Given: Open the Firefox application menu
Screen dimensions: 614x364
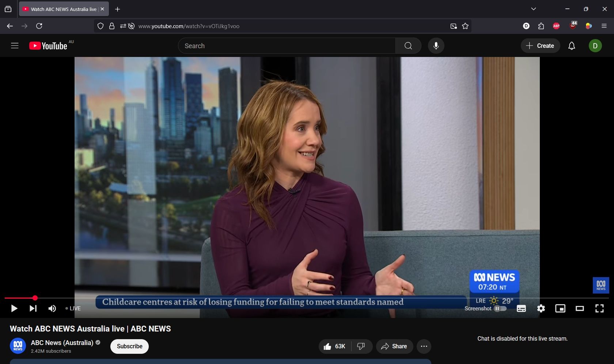Looking at the screenshot, I should (x=604, y=26).
